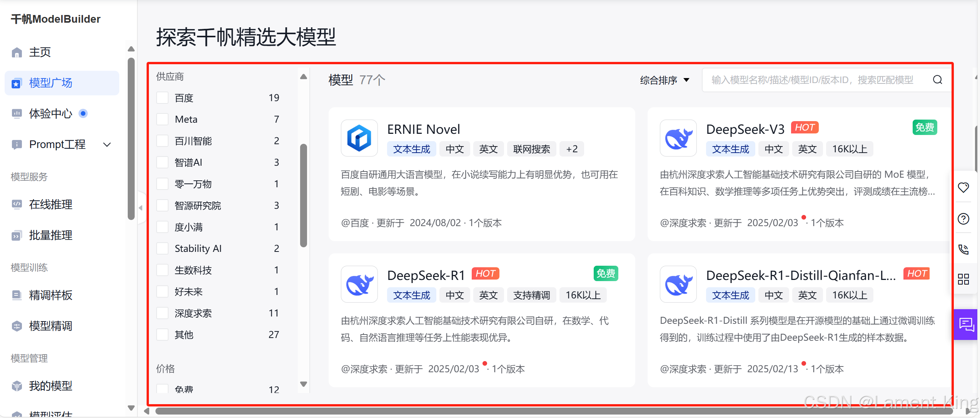Open 在线推理 in the sidebar
Image resolution: width=980 pixels, height=418 pixels.
[50, 204]
